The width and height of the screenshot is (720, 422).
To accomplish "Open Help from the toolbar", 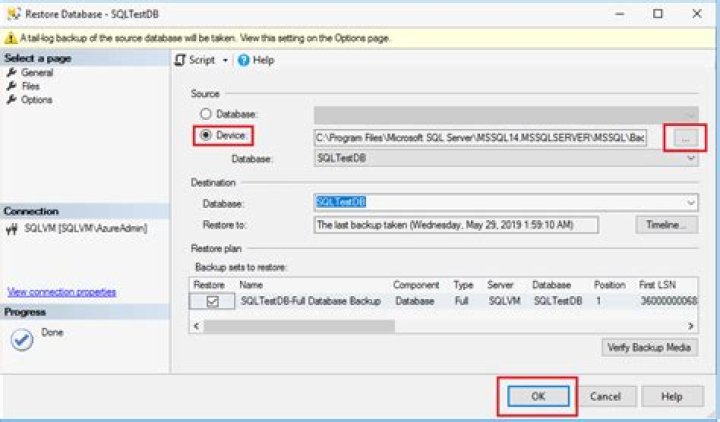I will click(256, 60).
